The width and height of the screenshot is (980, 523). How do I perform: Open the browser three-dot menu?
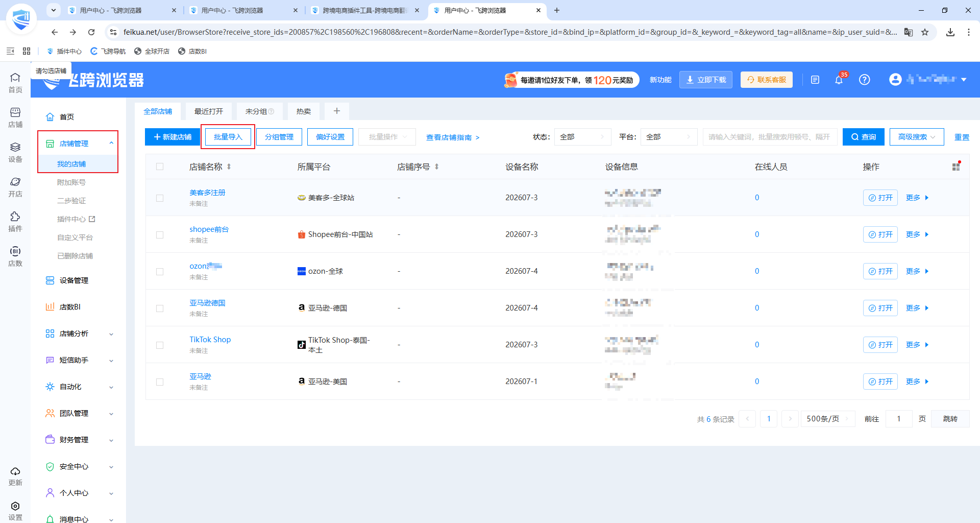(969, 32)
